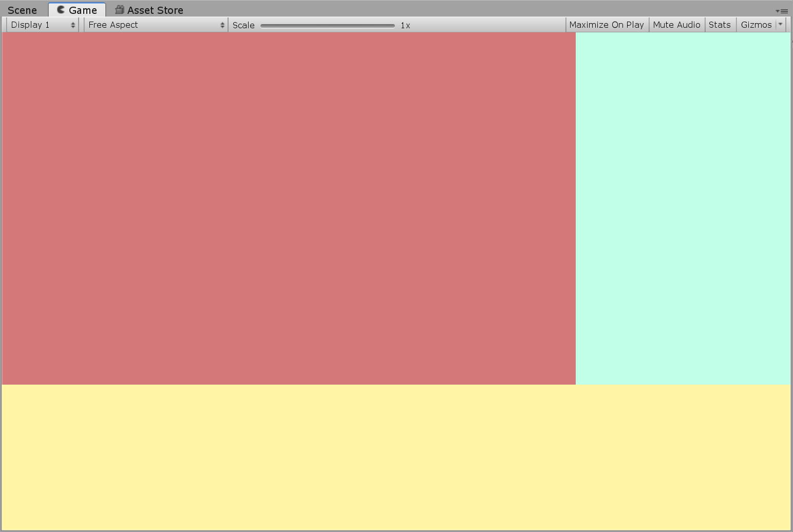
Task: Select the Game tab
Action: point(77,10)
